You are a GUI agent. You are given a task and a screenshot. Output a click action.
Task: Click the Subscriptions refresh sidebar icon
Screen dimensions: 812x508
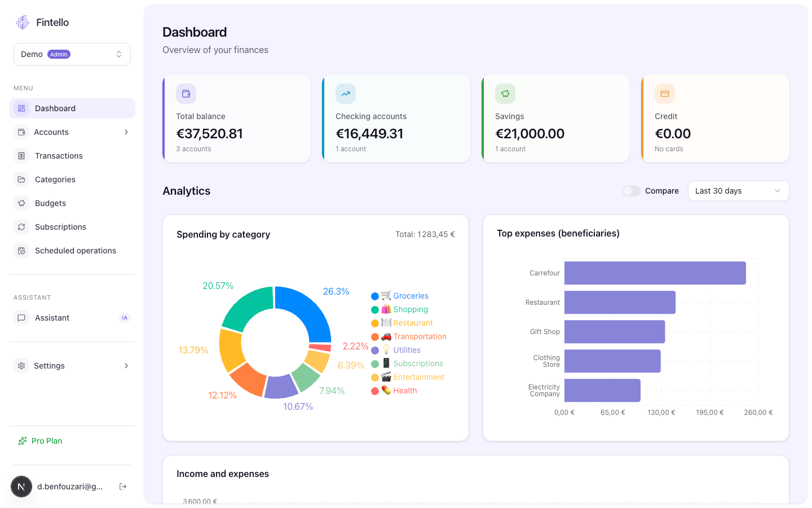[21, 227]
